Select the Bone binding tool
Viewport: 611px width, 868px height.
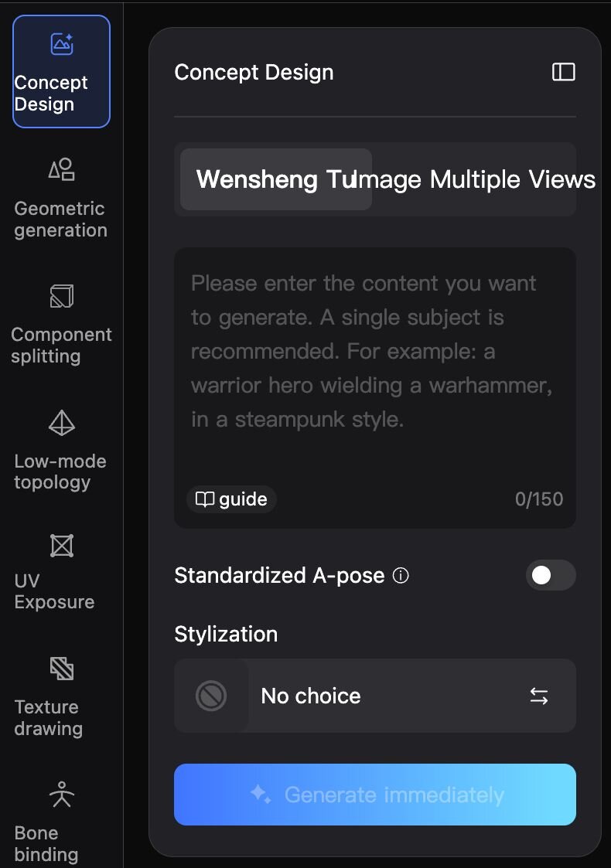[x=61, y=822]
